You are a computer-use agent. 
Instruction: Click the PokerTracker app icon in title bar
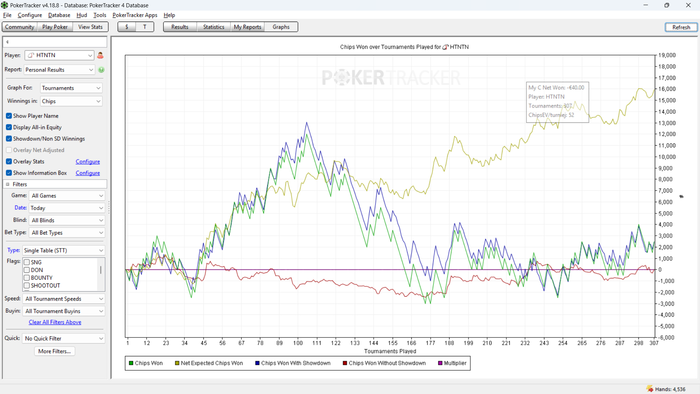pyautogui.click(x=4, y=5)
